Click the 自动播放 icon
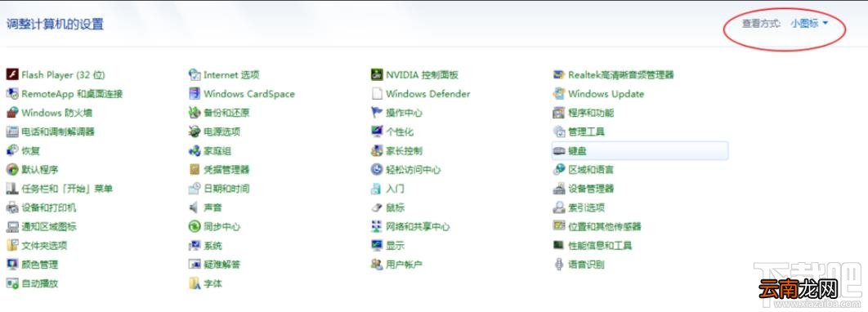The height and width of the screenshot is (312, 868). click(x=12, y=283)
